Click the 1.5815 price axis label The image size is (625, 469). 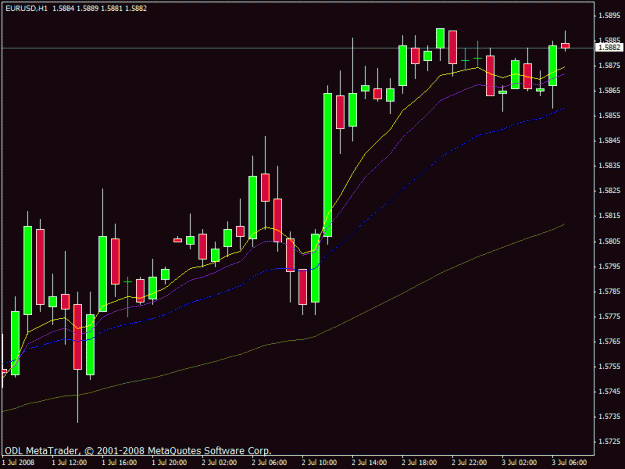[x=609, y=216]
